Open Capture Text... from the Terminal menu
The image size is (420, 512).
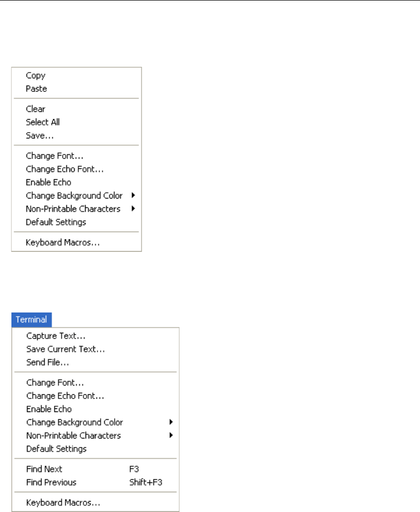pyautogui.click(x=56, y=336)
